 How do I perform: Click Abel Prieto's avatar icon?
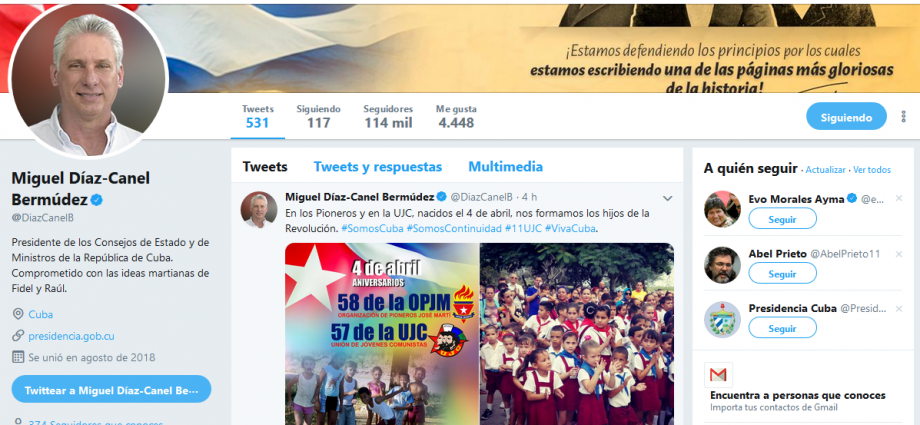pyautogui.click(x=722, y=265)
